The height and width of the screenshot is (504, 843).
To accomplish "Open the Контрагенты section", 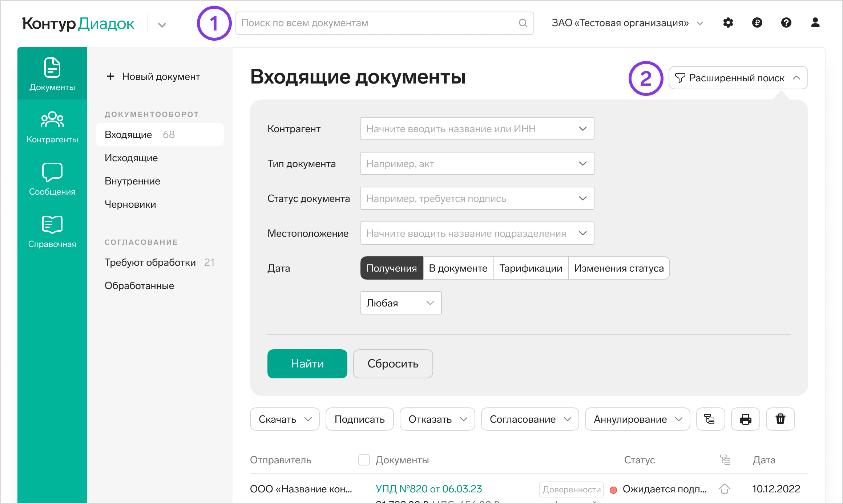I will coord(52,127).
